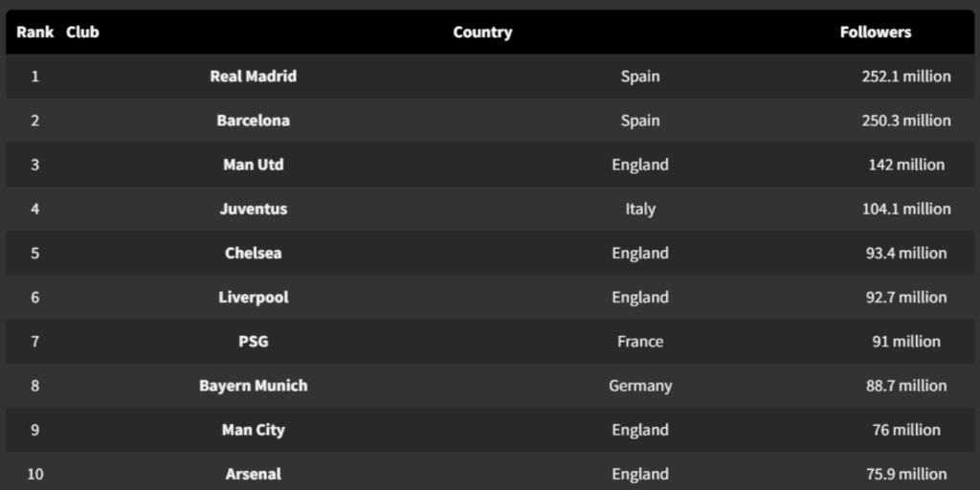Screen dimensions: 980x490
Task: Click the Country column header
Action: click(x=482, y=32)
